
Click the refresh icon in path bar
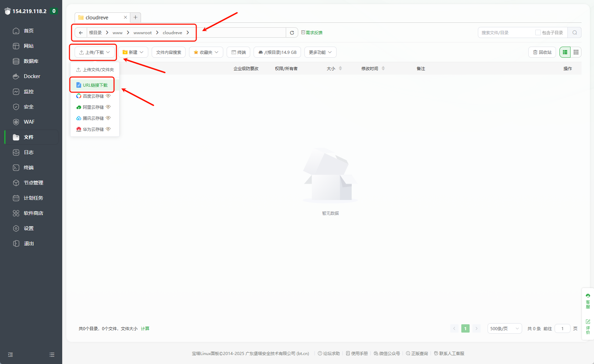click(x=292, y=33)
